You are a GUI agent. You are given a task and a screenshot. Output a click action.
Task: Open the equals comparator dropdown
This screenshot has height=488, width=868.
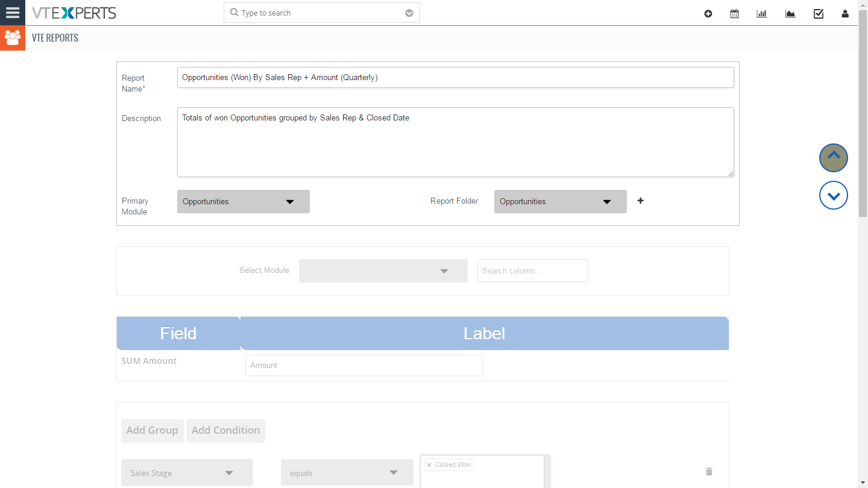(347, 473)
